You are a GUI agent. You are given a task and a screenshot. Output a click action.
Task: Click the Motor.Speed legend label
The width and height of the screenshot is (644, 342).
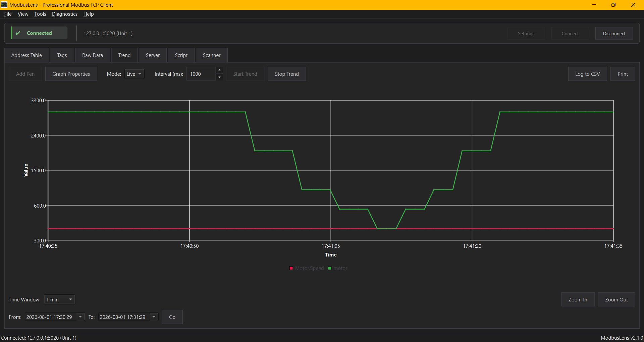[309, 268]
